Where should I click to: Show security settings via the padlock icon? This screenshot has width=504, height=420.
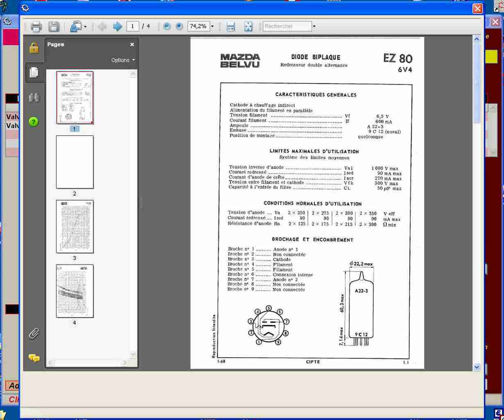(x=34, y=48)
